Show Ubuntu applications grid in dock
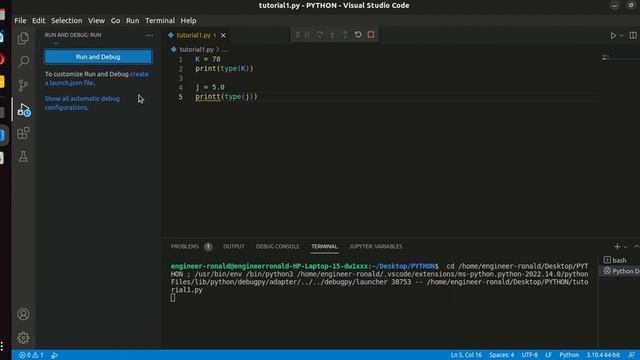Screen dimensions: 640x360 point(2,346)
